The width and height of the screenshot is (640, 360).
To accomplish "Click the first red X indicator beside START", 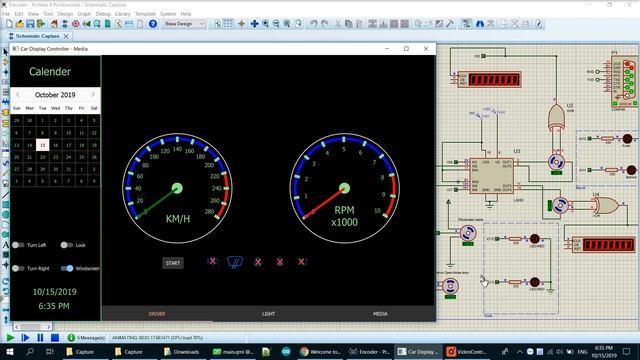I will 212,261.
